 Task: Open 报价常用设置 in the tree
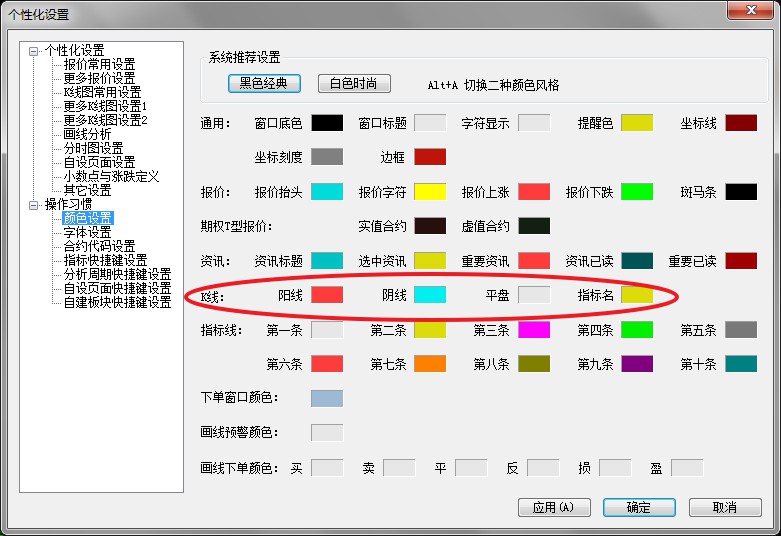click(99, 65)
